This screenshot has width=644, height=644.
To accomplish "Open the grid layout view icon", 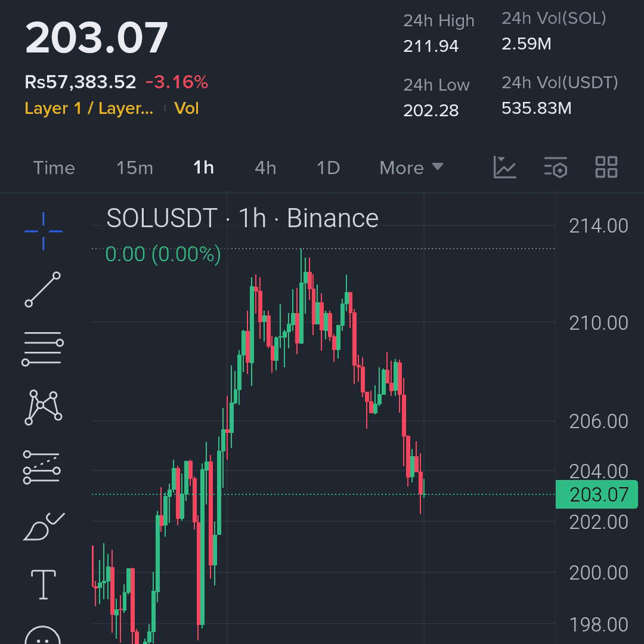I will (x=606, y=167).
